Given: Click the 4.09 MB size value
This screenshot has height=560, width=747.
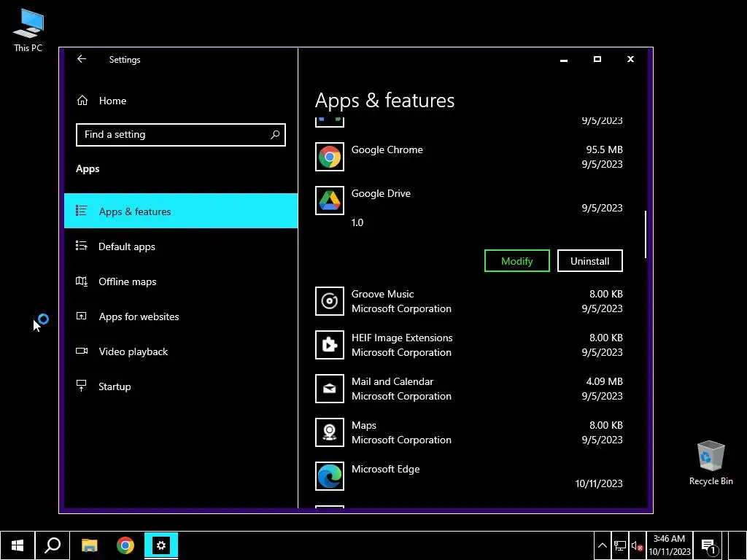Looking at the screenshot, I should coord(604,381).
